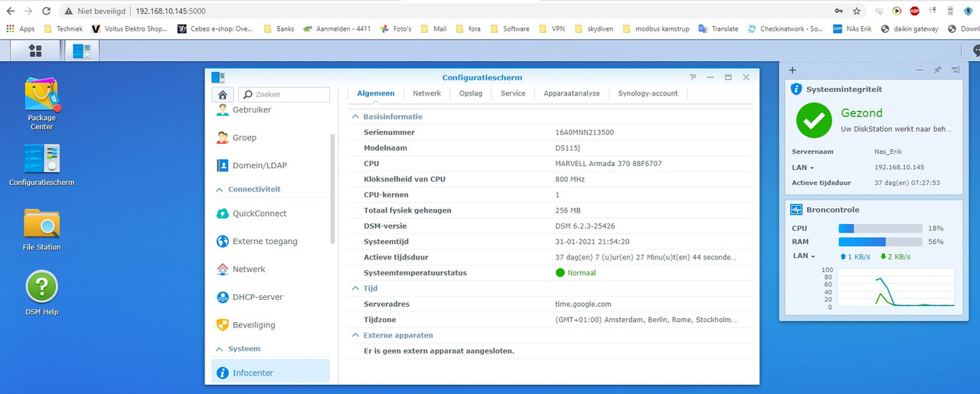The width and height of the screenshot is (980, 394).
Task: Switch to the Apparaatanalyse tab
Action: 572,93
